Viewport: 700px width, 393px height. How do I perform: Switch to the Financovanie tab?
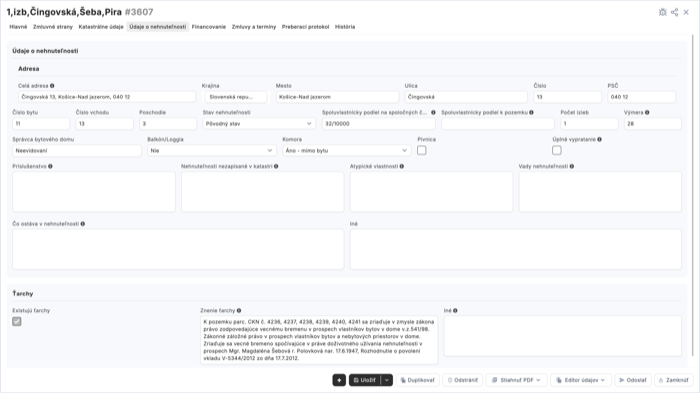(209, 27)
